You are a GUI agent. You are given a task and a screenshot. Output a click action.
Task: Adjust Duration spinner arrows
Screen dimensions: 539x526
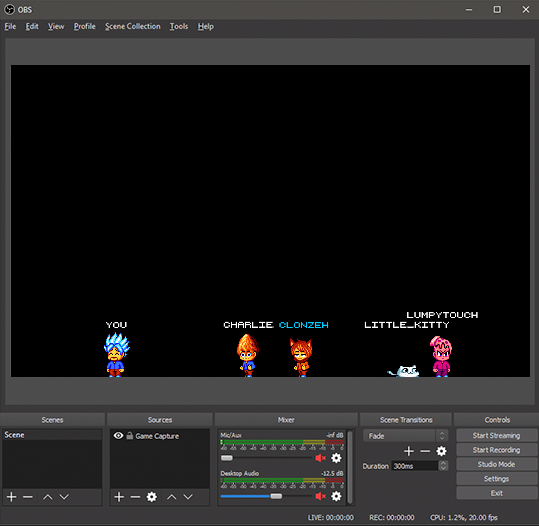pyautogui.click(x=443, y=466)
